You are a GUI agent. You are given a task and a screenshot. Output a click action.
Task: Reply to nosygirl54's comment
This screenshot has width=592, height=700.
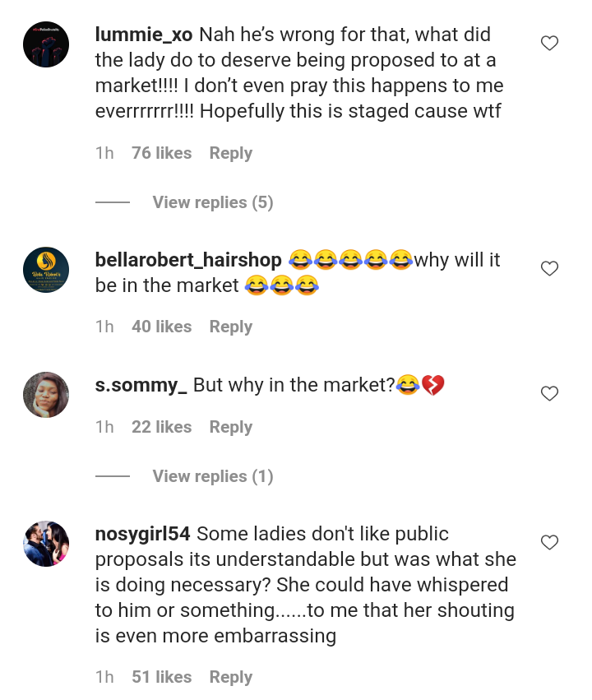click(230, 677)
